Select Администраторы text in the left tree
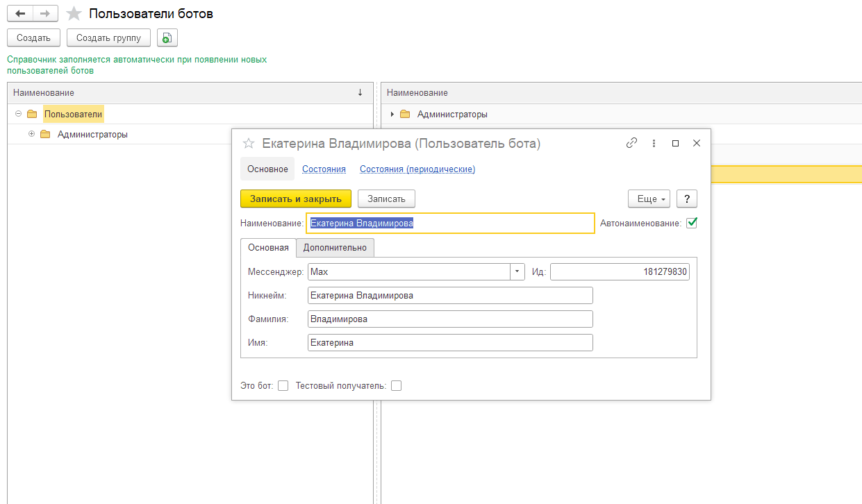This screenshot has height=504, width=862. tap(92, 135)
